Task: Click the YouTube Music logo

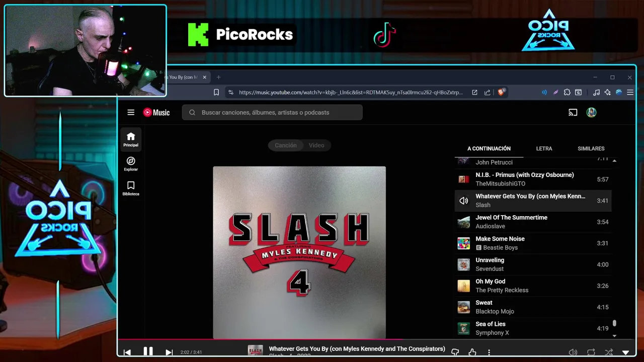Action: point(156,113)
